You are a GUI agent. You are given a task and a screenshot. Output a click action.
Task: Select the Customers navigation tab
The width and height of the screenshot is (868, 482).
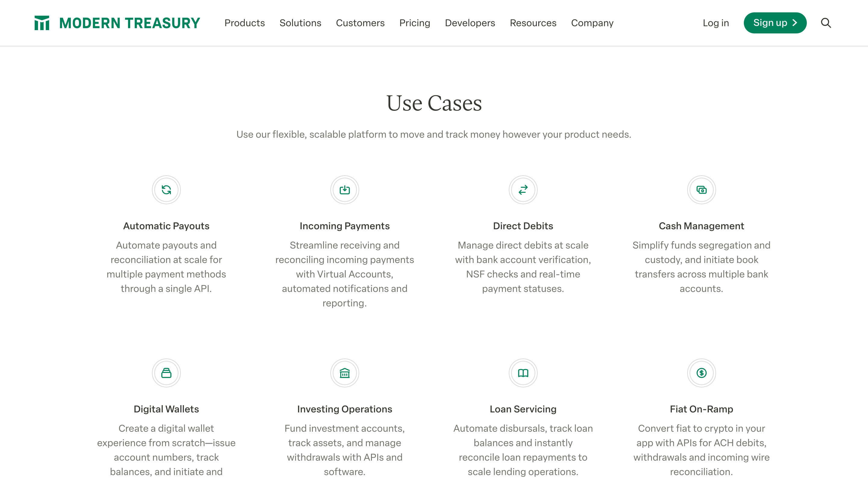coord(360,23)
